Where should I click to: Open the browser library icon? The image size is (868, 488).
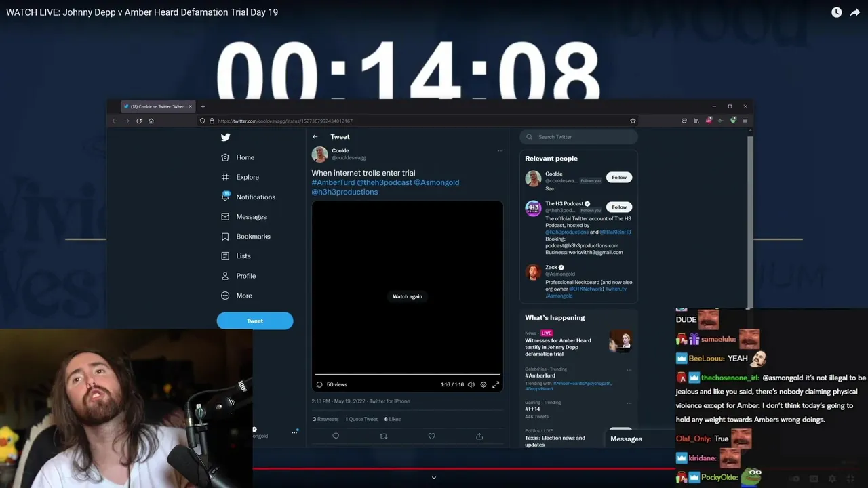tap(696, 121)
